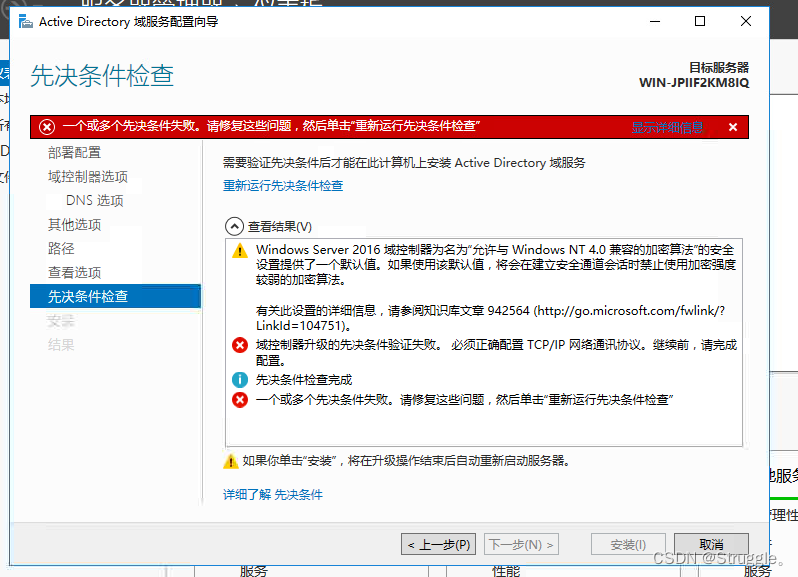Maximize the wizard window
798x577 pixels.
700,21
